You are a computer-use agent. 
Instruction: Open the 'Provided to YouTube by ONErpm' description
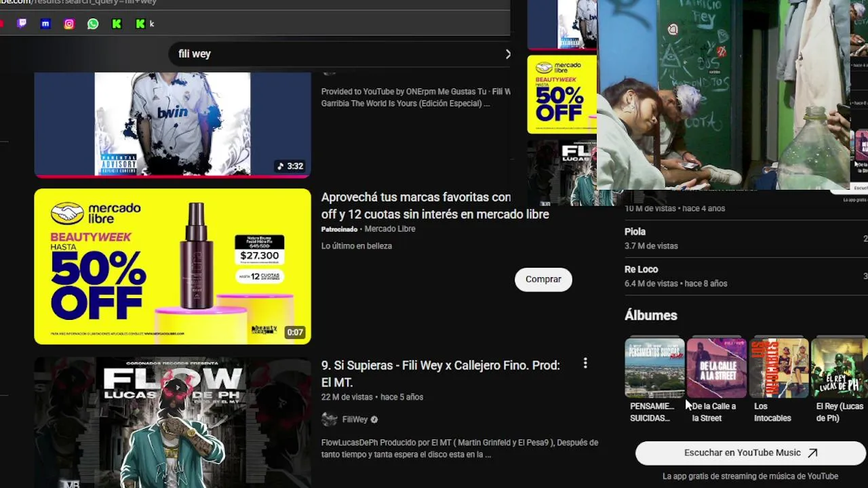[415, 98]
